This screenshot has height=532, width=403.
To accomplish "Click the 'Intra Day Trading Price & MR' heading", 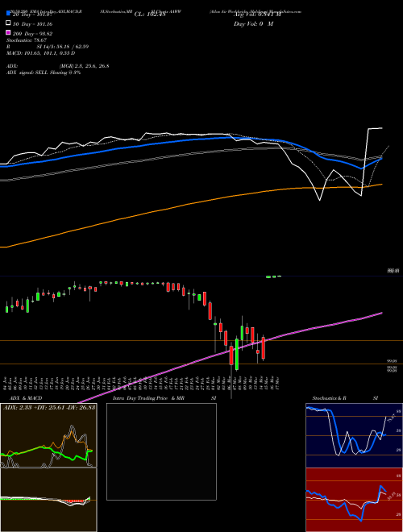I will tap(148, 398).
